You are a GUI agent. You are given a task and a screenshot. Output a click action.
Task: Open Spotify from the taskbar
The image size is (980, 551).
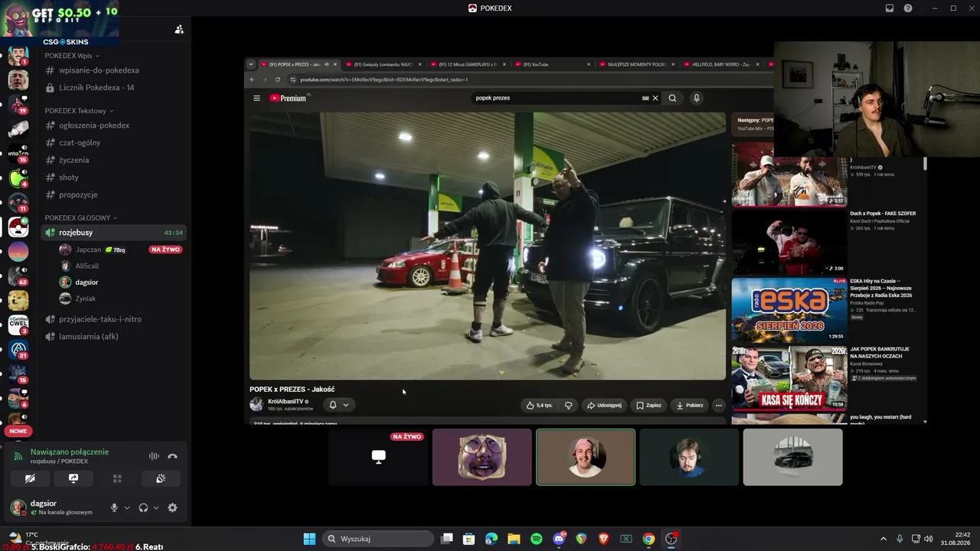pos(536,539)
